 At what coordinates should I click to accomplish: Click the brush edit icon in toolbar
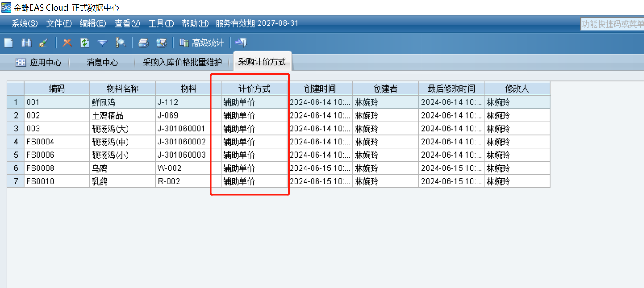[43, 43]
